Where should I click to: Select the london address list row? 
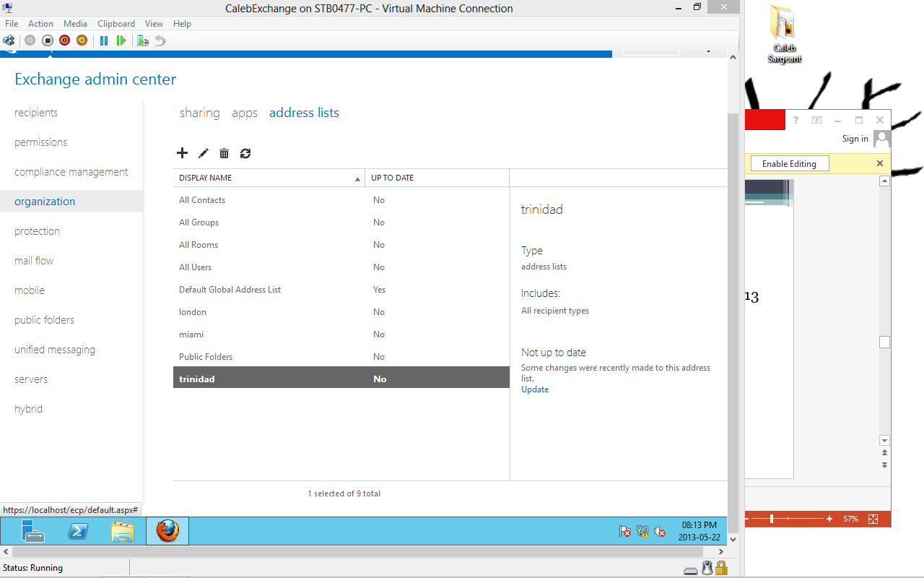(x=341, y=312)
